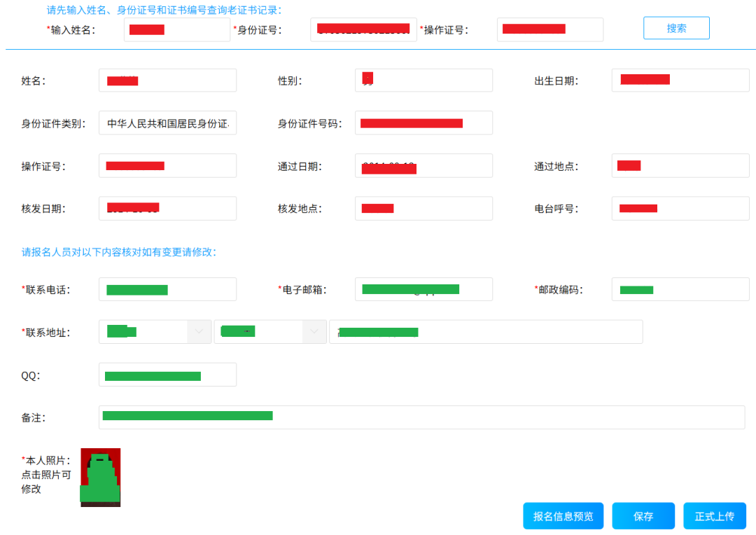Click the 输入姓名 search name field

pyautogui.click(x=176, y=29)
